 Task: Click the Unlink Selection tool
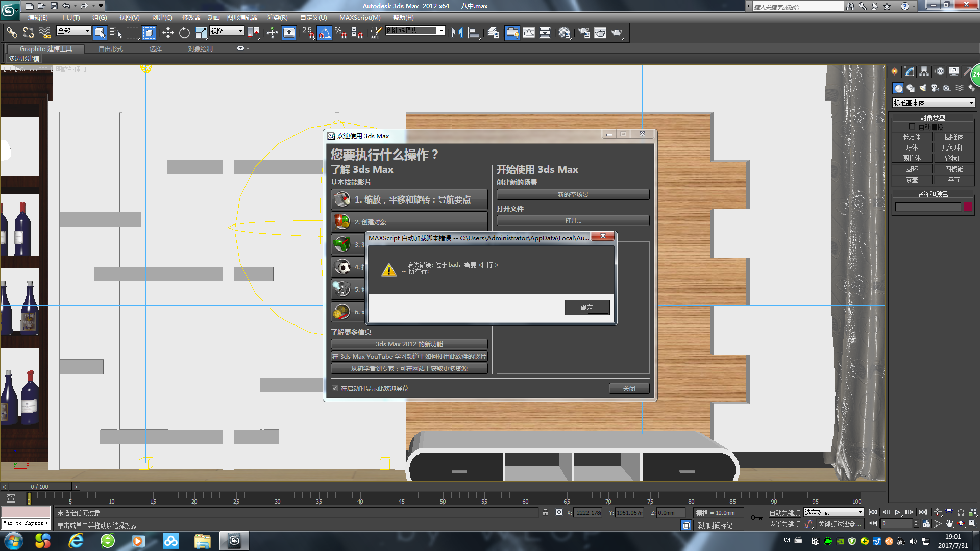[x=29, y=33]
